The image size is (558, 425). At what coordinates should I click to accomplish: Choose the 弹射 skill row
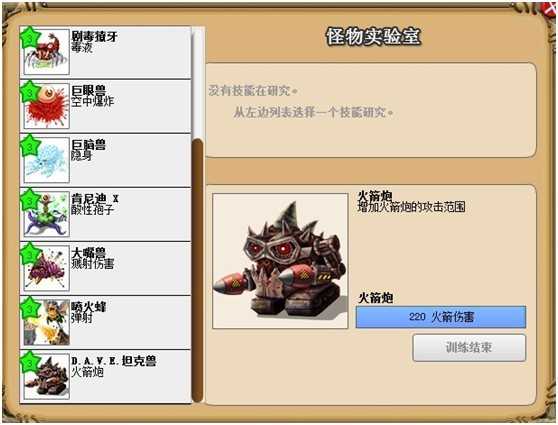point(106,322)
